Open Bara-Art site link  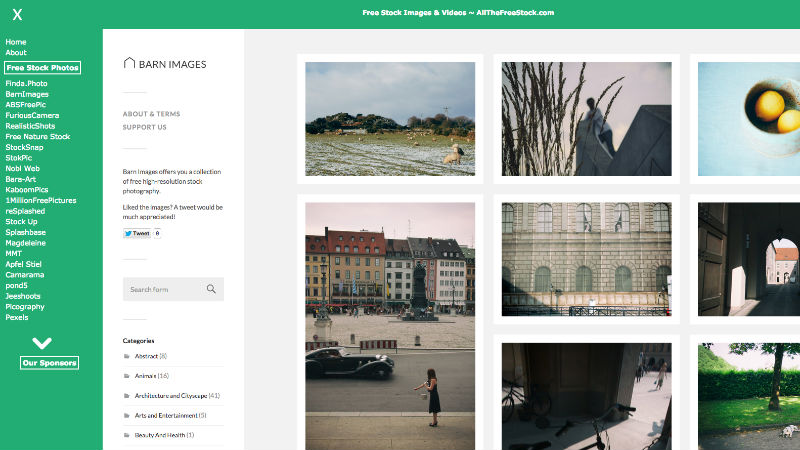(x=21, y=179)
